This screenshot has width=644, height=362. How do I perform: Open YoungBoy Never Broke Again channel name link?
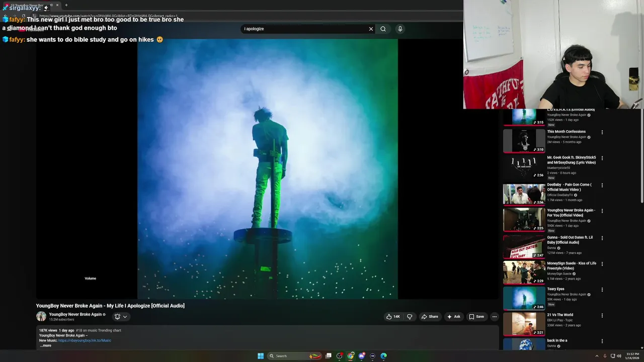75,314
